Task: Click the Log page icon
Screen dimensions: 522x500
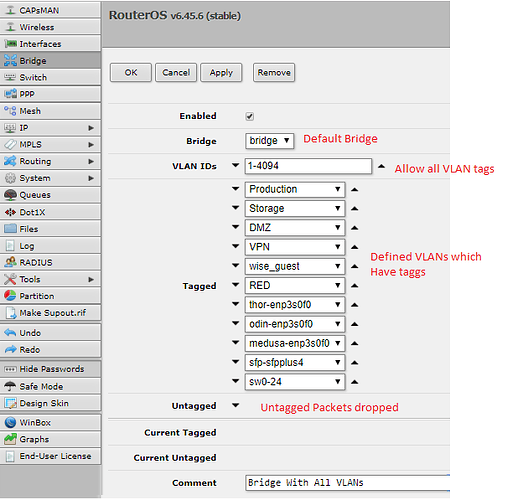Action: coord(10,246)
